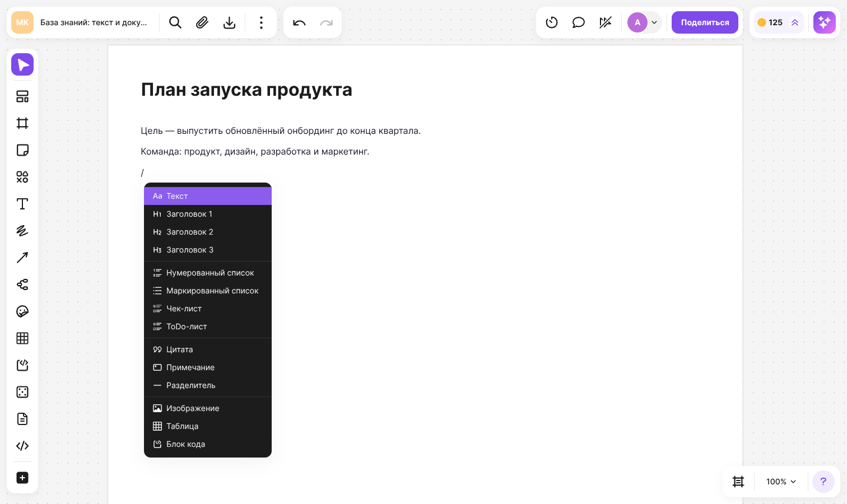Open more tools plus button
Screen dimensions: 847x504
(22, 478)
